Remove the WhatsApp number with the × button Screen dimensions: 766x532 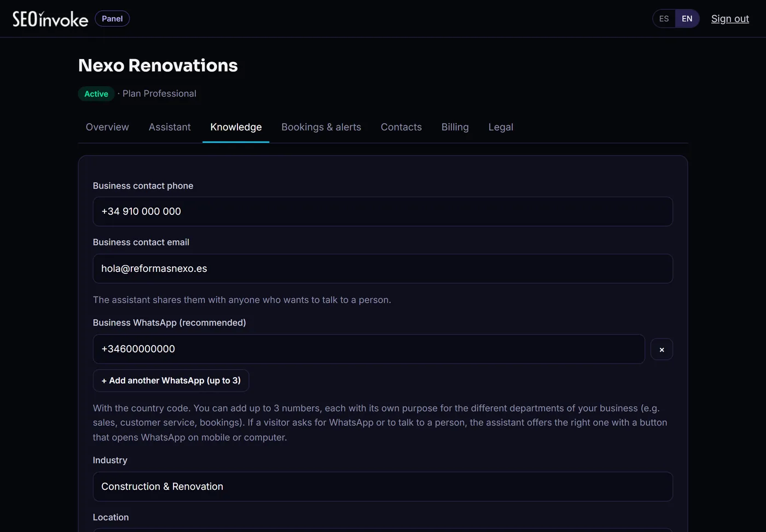pyautogui.click(x=661, y=349)
